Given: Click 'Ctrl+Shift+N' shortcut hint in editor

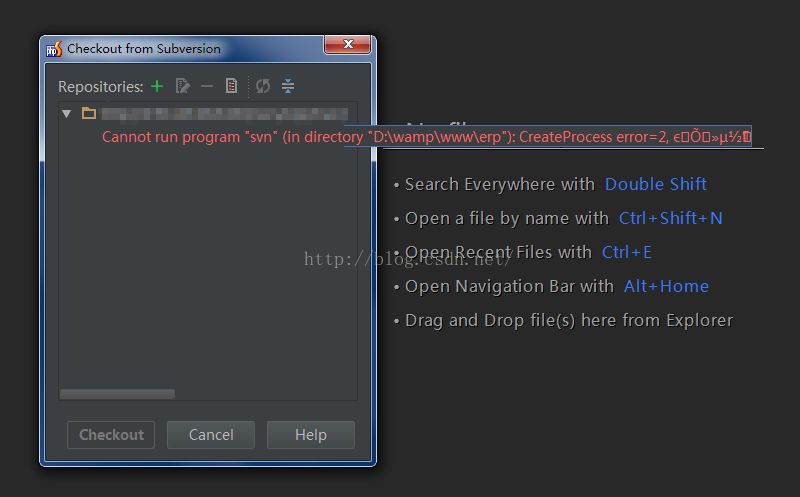Looking at the screenshot, I should [670, 218].
